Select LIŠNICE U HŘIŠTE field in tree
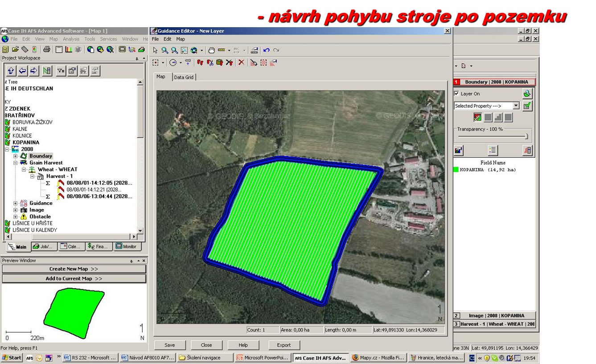Screen dimensions: 596x364 click(32, 223)
